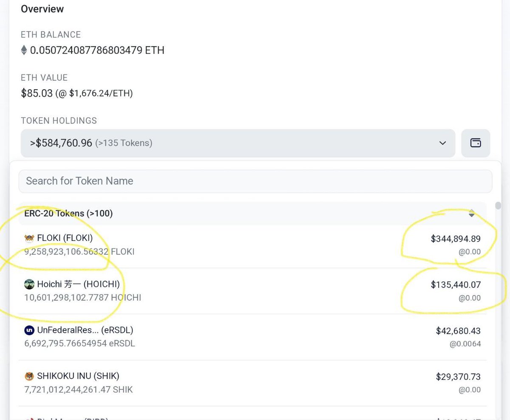The width and height of the screenshot is (510, 420).
Task: Click the Hoichi 芳一 token logo
Action: pos(29,284)
